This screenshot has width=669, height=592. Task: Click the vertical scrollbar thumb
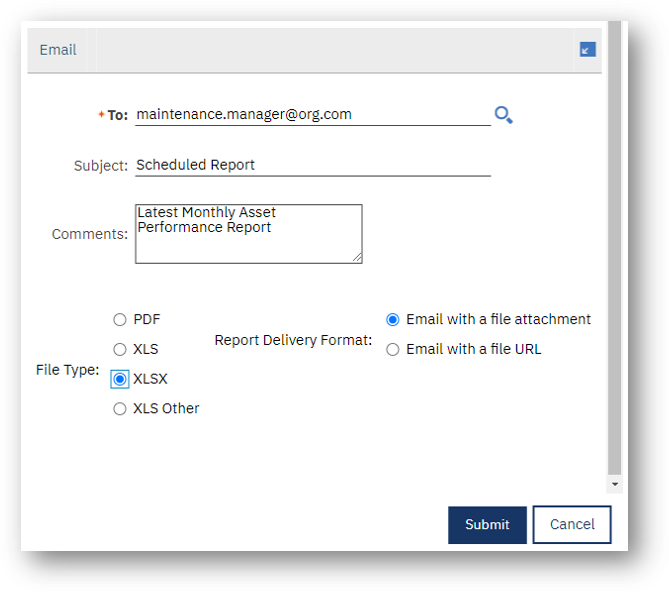[x=614, y=247]
